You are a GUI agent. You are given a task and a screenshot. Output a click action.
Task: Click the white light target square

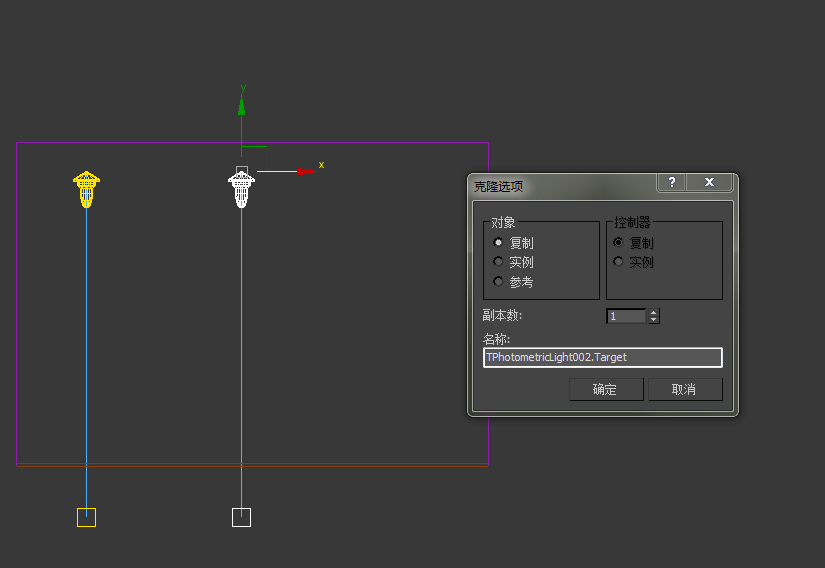[x=242, y=517]
